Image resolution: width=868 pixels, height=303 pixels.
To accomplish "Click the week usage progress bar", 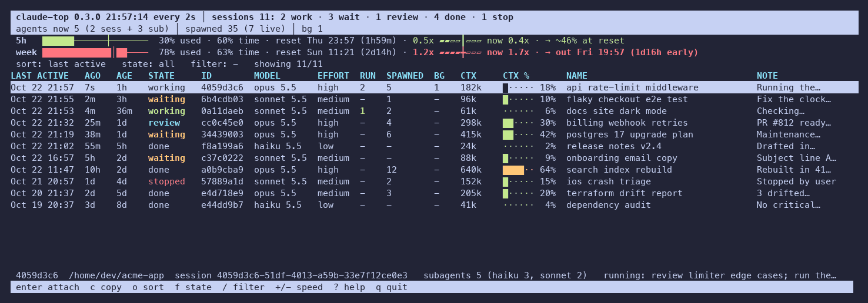I will pyautogui.click(x=95, y=52).
